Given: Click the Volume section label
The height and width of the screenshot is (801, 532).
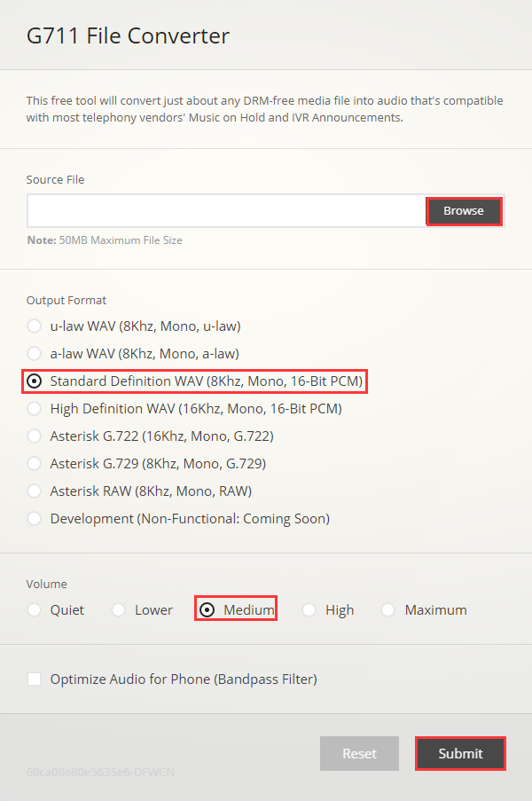Looking at the screenshot, I should point(46,584).
